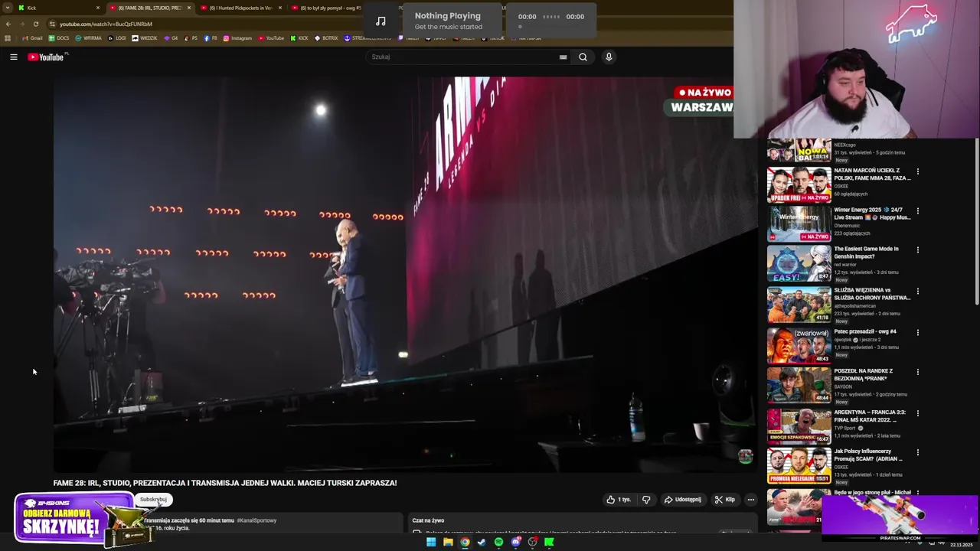Open the red warrior channel name

(x=845, y=264)
